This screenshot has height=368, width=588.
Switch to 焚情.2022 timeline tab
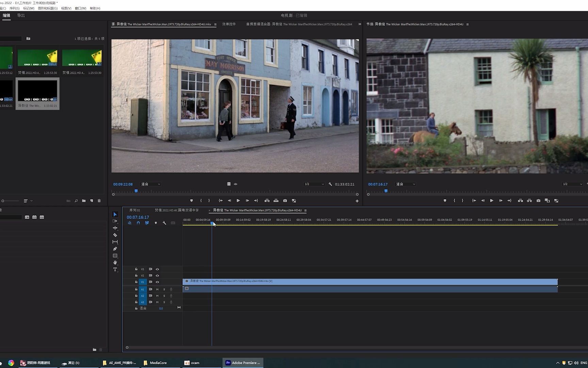coord(177,210)
